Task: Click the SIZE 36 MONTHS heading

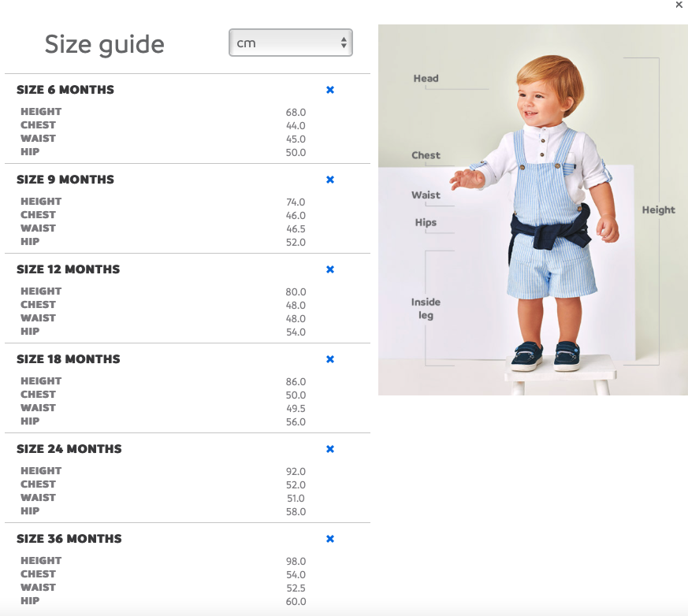Action: tap(69, 539)
